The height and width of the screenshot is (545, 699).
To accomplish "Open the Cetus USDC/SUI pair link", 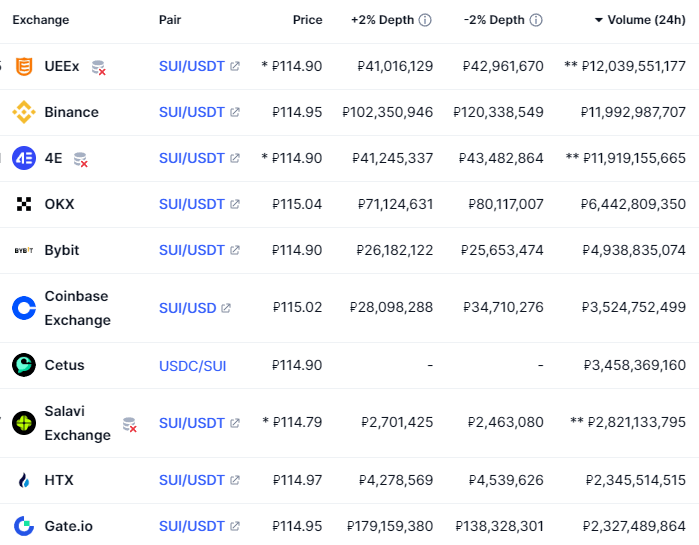I will coord(192,366).
